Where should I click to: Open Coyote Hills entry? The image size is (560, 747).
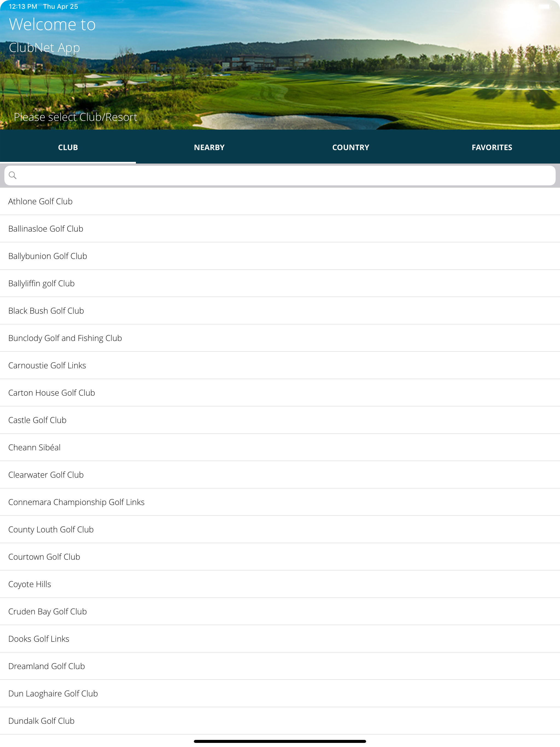tap(280, 584)
